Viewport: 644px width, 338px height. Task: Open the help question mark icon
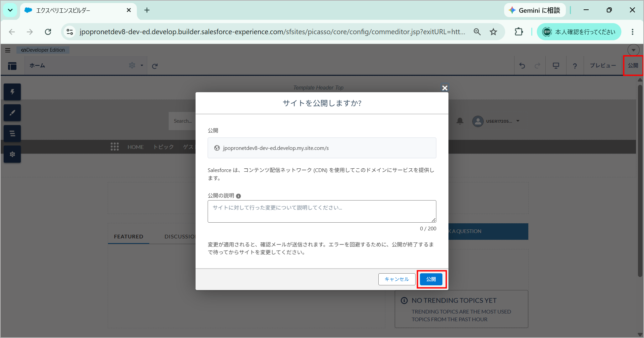[x=575, y=66]
